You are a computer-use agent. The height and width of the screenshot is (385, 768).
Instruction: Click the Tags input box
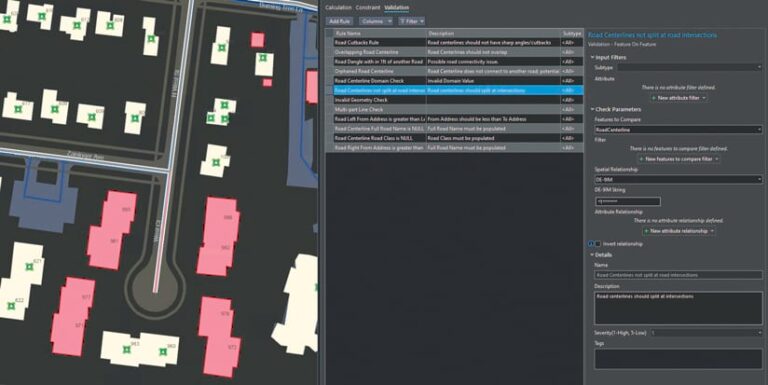(678, 359)
